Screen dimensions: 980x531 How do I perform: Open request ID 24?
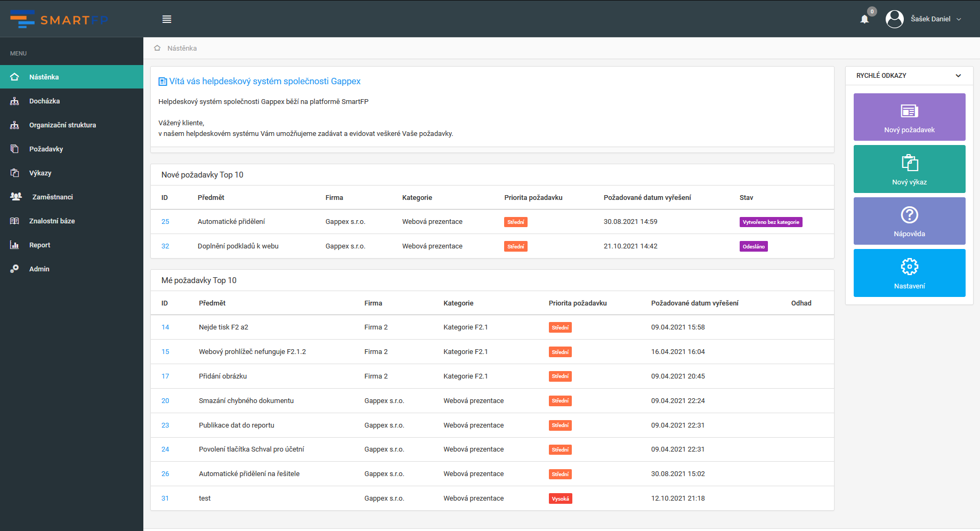point(165,449)
